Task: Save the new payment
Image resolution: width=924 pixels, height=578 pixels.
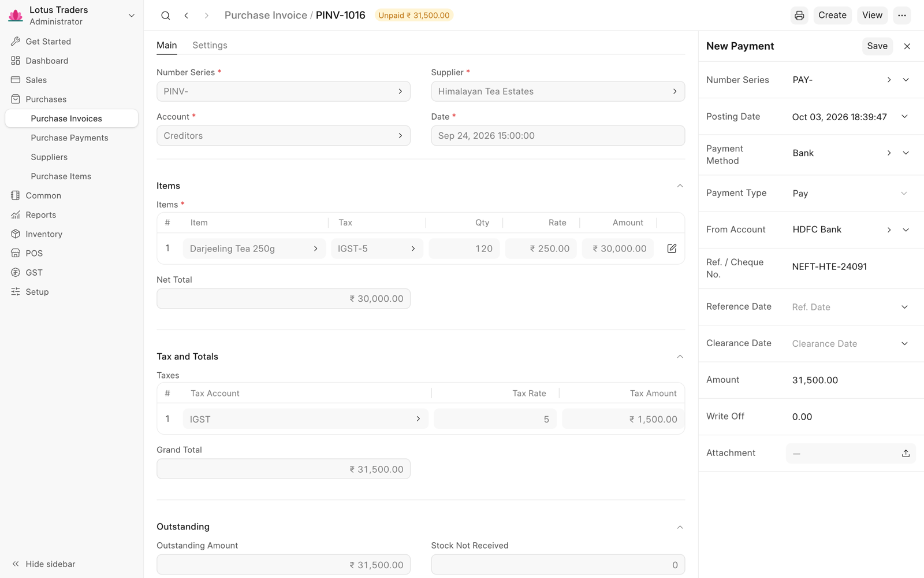Action: [x=877, y=46]
